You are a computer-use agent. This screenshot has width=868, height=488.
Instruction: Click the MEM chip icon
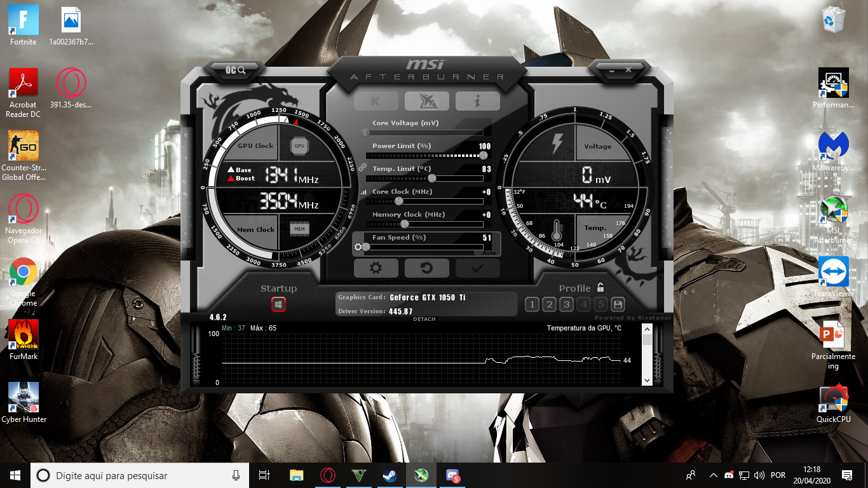[299, 229]
